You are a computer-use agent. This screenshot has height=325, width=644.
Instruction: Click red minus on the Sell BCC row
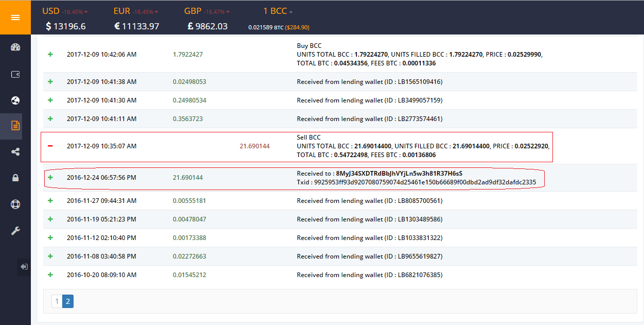50,146
